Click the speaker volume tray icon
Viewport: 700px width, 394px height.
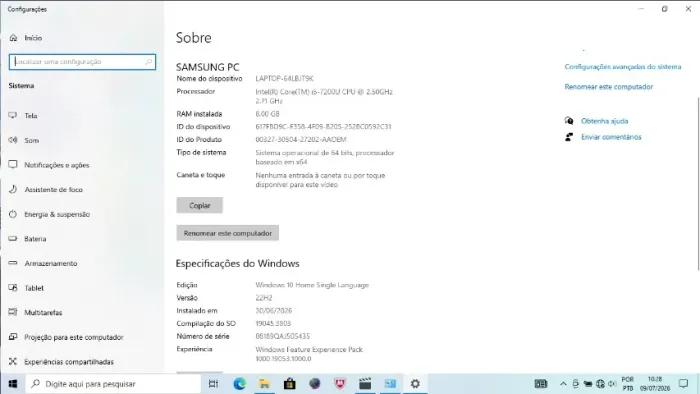pyautogui.click(x=612, y=384)
